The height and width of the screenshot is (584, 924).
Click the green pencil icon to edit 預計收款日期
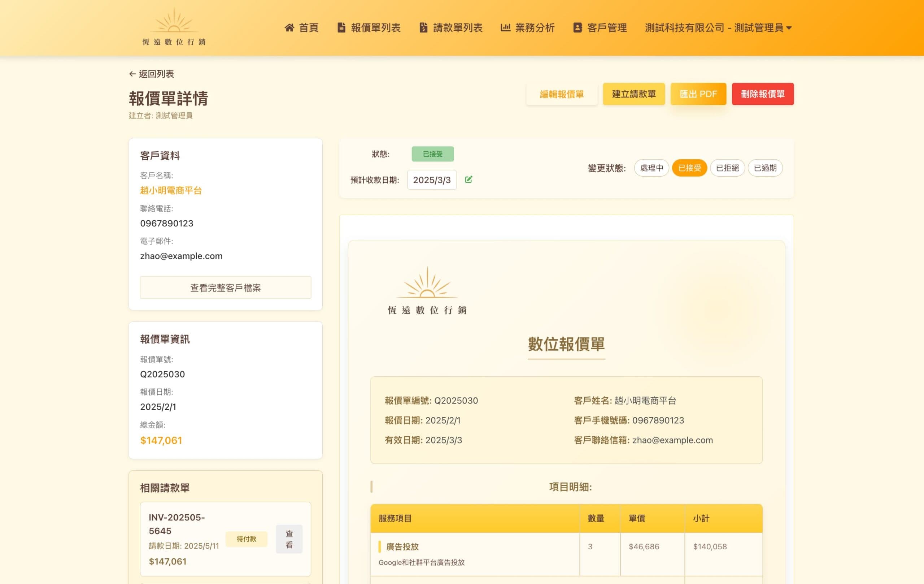coord(468,179)
